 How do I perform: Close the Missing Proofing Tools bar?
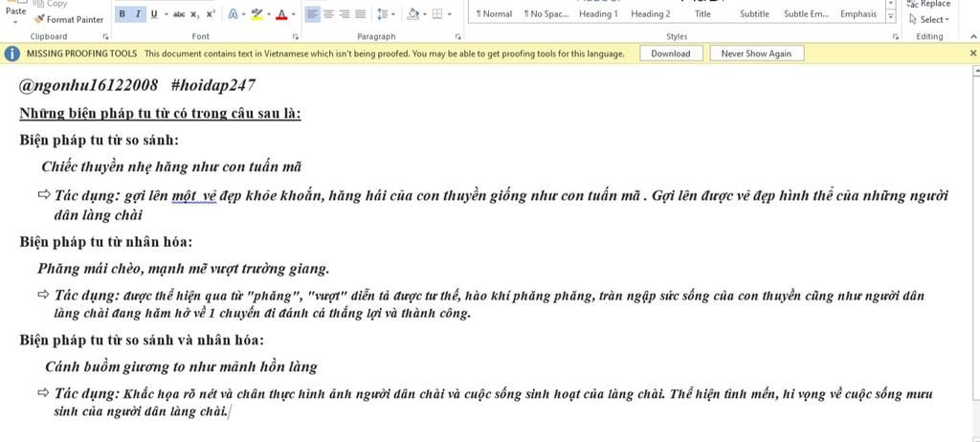pyautogui.click(x=972, y=54)
